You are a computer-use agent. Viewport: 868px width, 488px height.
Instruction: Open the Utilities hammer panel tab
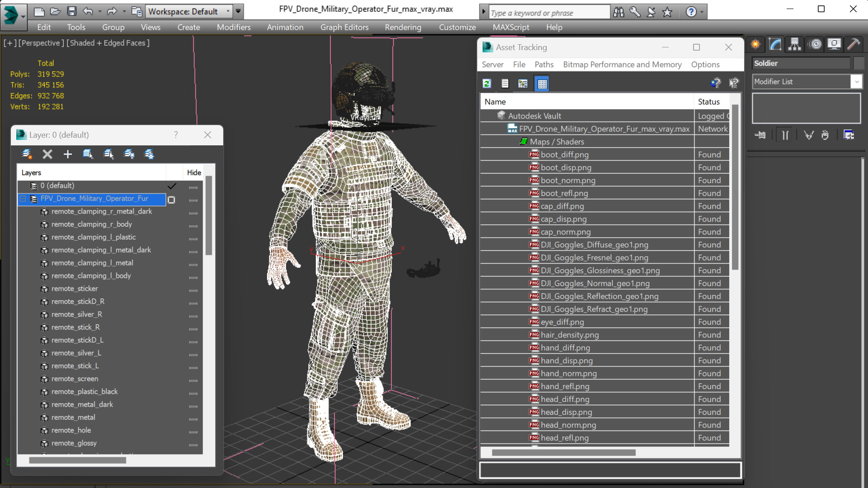854,44
